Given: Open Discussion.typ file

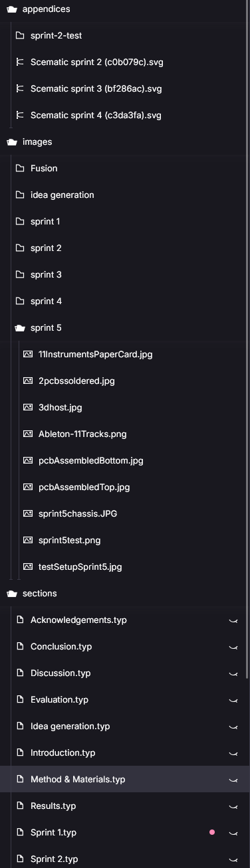Looking at the screenshot, I should click(61, 673).
